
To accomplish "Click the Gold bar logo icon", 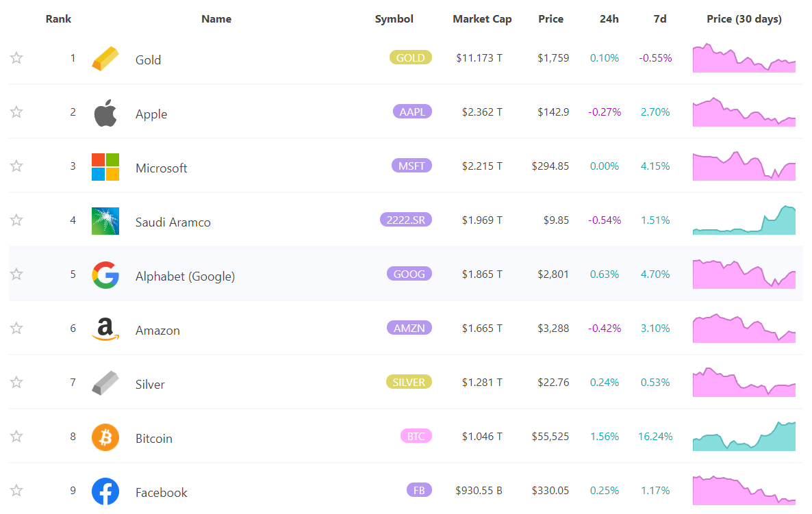I will click(x=105, y=58).
